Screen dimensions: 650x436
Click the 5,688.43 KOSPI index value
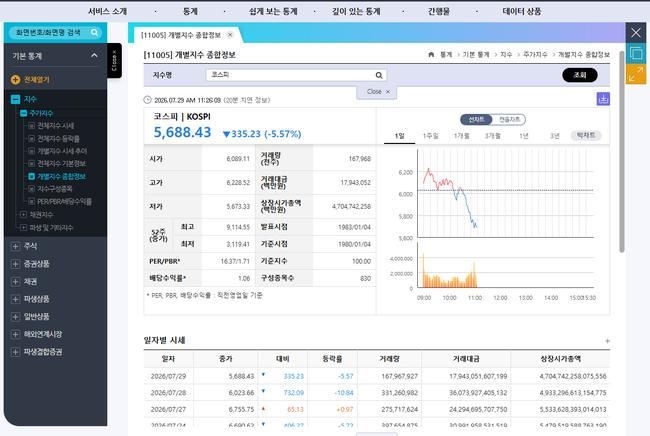click(x=182, y=132)
